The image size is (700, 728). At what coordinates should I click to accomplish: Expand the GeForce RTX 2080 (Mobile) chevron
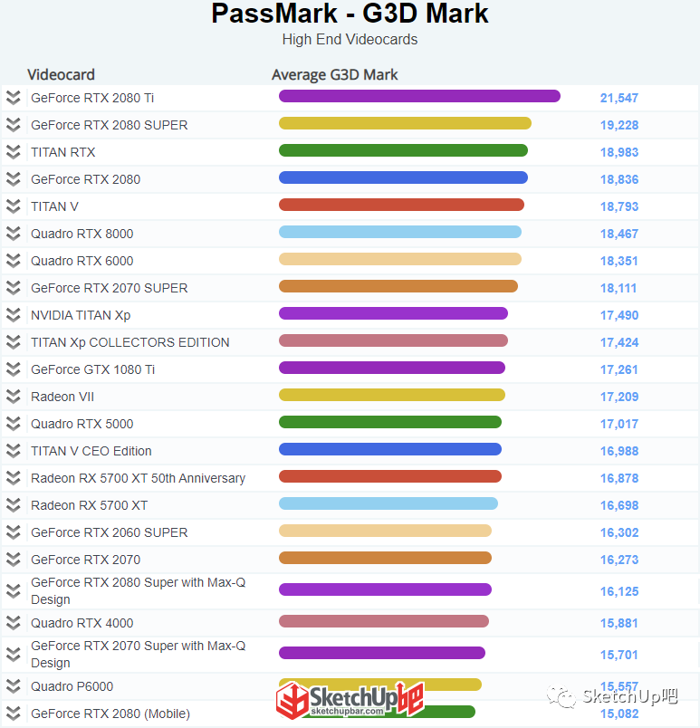coord(14,714)
